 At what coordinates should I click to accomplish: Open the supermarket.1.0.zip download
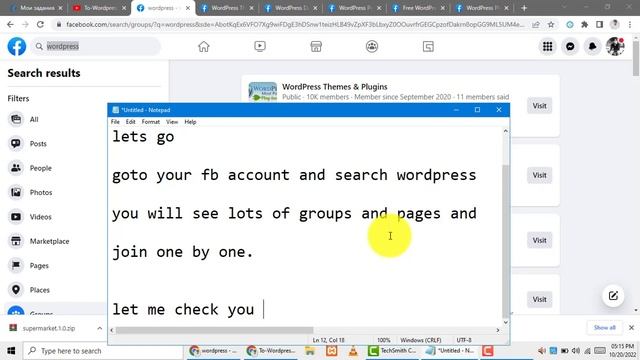48,328
